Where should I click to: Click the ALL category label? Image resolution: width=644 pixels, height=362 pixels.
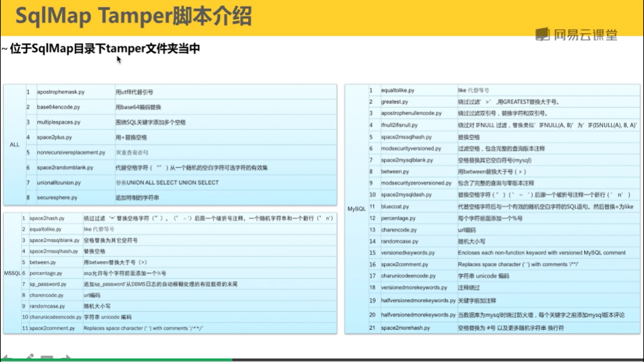point(14,144)
